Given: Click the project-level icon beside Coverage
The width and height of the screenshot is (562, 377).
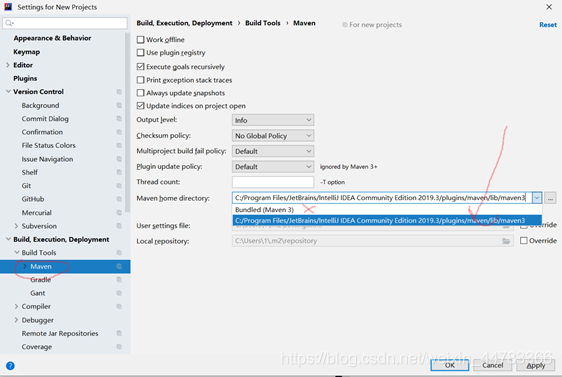Looking at the screenshot, I should click(x=119, y=347).
